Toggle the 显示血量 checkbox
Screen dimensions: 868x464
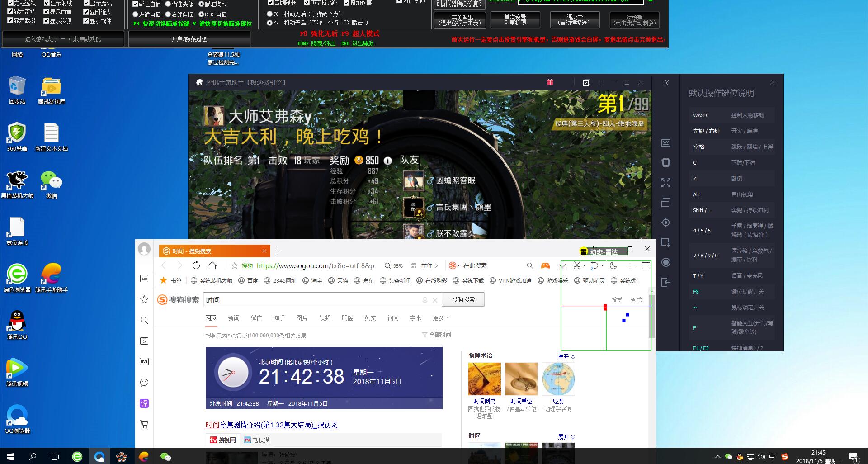pyautogui.click(x=47, y=12)
